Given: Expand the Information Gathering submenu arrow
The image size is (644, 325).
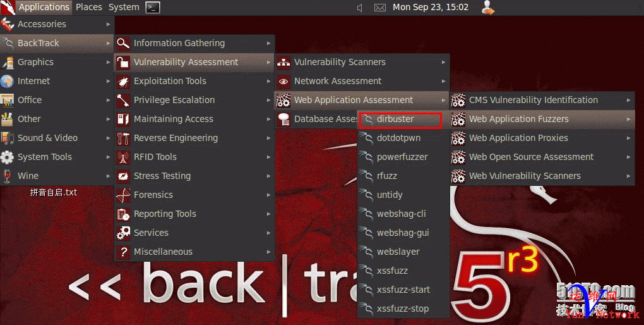Looking at the screenshot, I should tap(268, 43).
